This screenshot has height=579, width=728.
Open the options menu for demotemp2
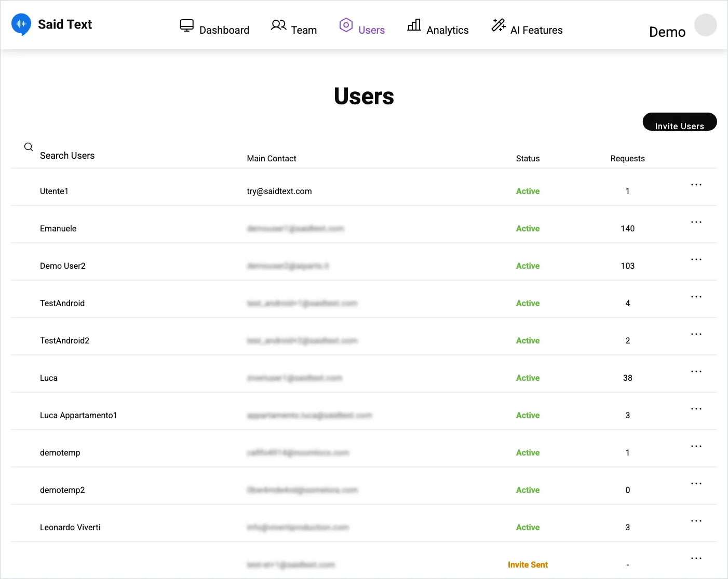coord(696,484)
